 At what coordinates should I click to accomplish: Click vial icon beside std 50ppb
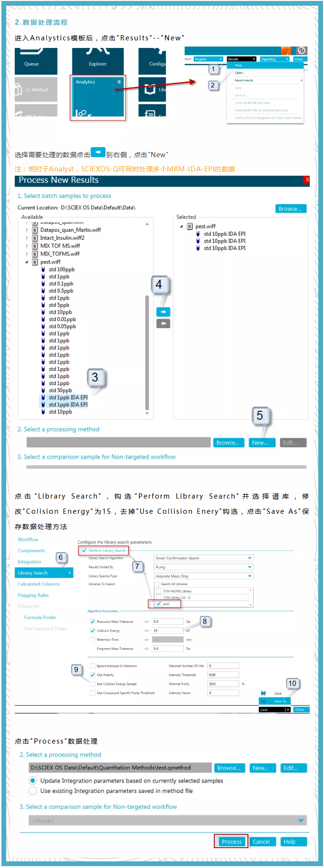(43, 390)
